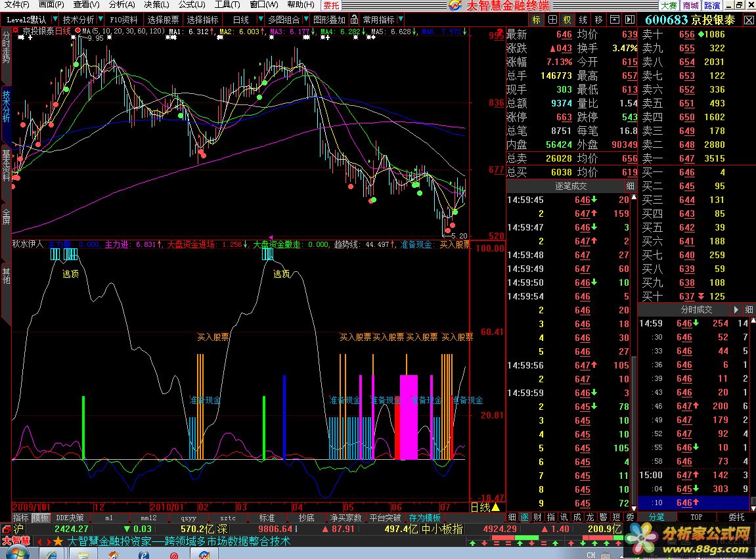Click the arrow icon beside 分时成交
Viewport: 756px width, 559px height.
click(x=736, y=309)
